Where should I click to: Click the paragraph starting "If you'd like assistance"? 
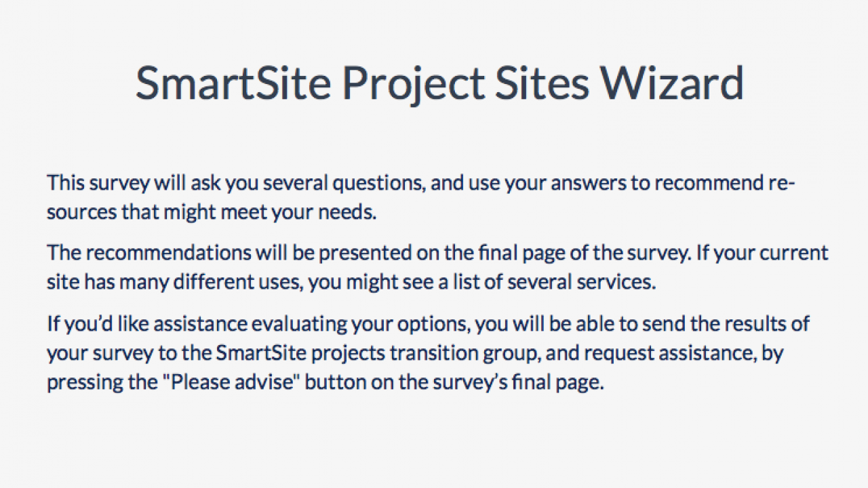(x=428, y=352)
